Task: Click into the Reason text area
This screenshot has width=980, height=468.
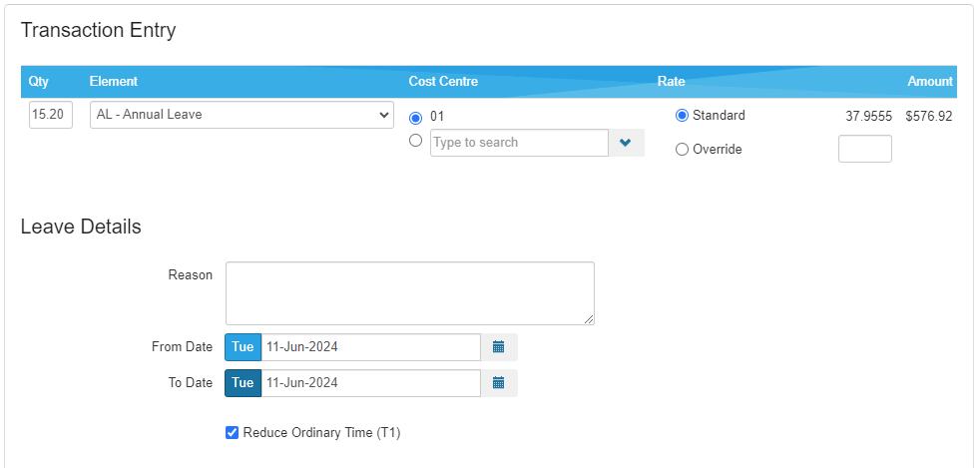Action: tap(410, 293)
